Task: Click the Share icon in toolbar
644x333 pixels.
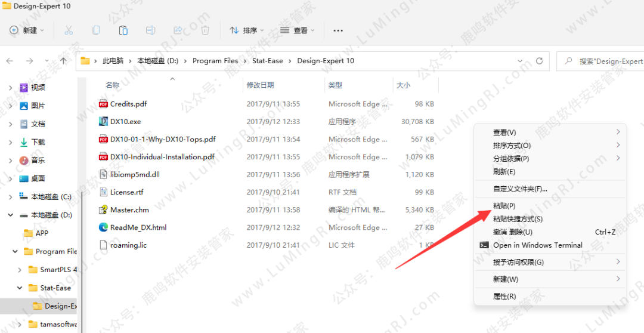Action: tap(178, 30)
